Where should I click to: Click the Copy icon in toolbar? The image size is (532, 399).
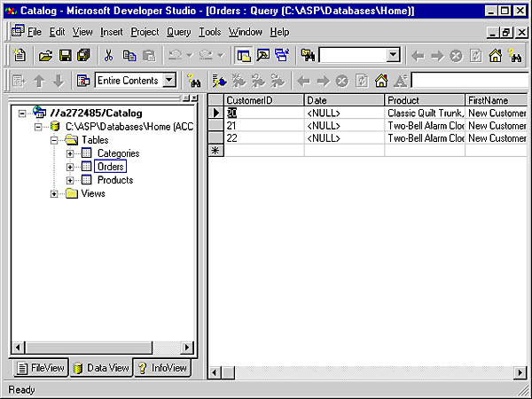tap(129, 55)
